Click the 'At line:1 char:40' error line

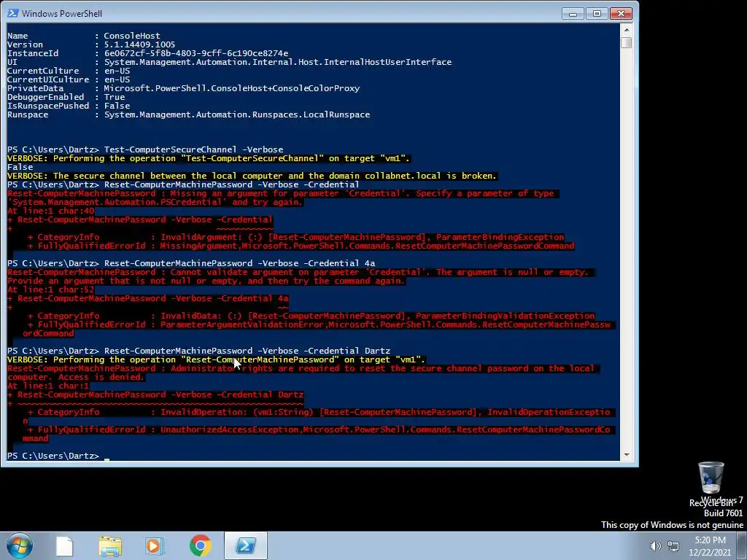tap(51, 211)
